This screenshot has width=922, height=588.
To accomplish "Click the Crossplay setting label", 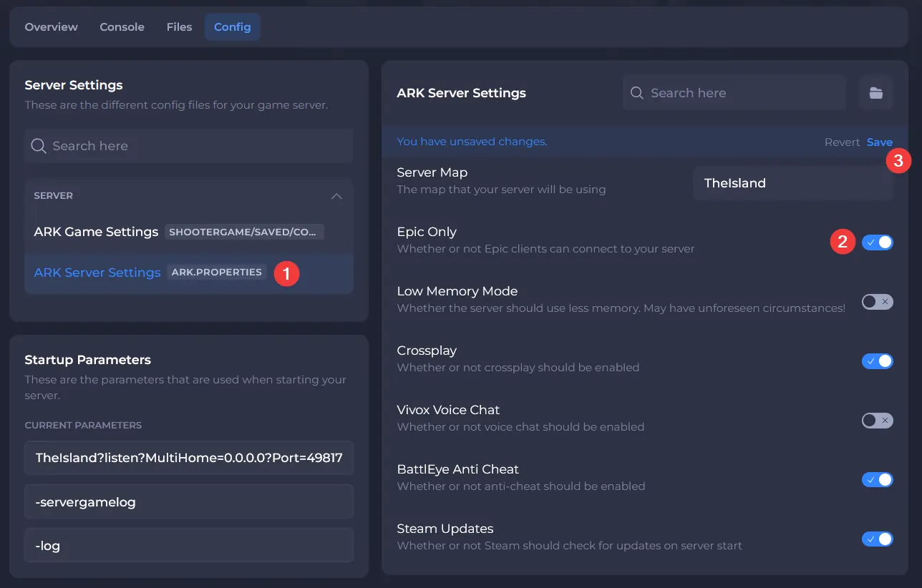I will [427, 351].
